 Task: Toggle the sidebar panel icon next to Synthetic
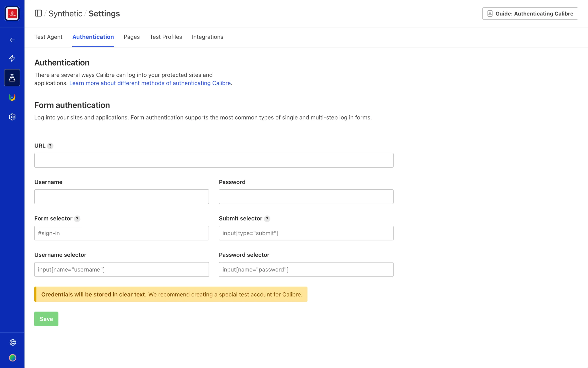point(38,13)
